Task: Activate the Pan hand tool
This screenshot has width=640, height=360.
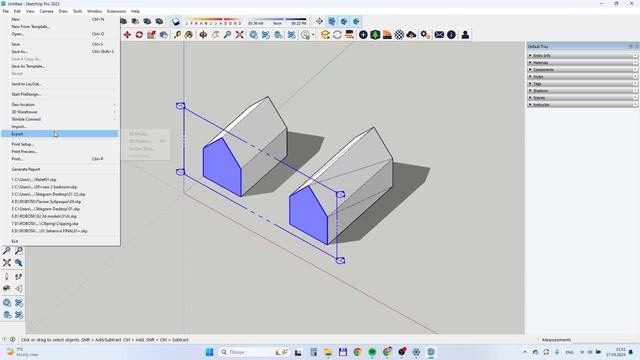Action: 216,35
